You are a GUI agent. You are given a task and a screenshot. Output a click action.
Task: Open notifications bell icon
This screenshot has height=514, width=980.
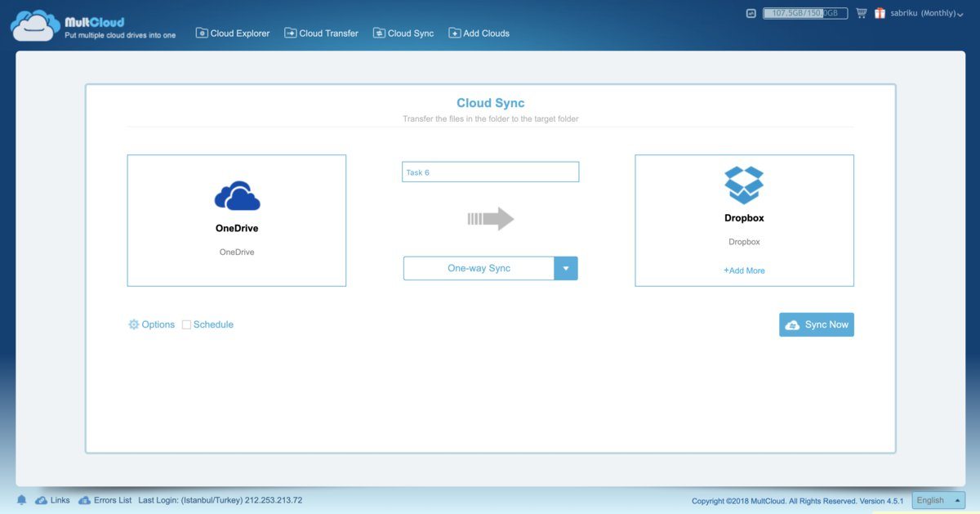[x=21, y=500]
